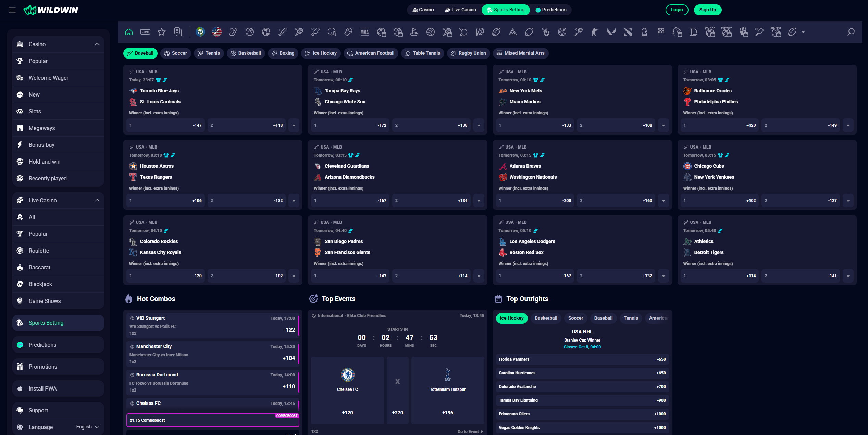Viewport: 868px width, 435px height.
Task: Select the League of Legends icon
Action: point(694,32)
